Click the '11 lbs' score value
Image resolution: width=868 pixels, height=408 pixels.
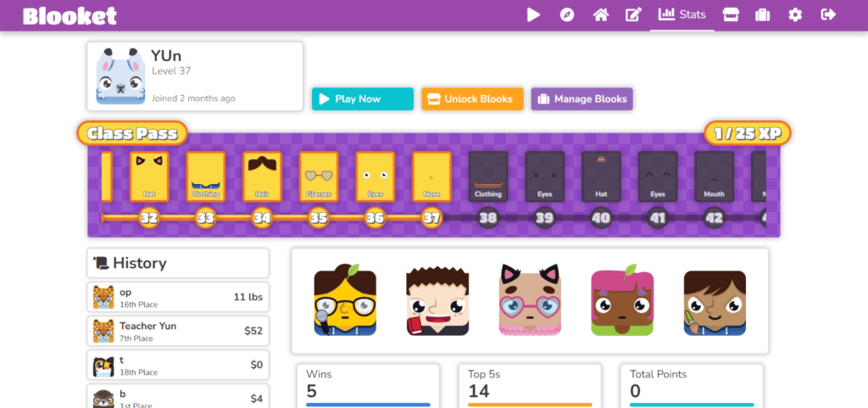click(248, 297)
